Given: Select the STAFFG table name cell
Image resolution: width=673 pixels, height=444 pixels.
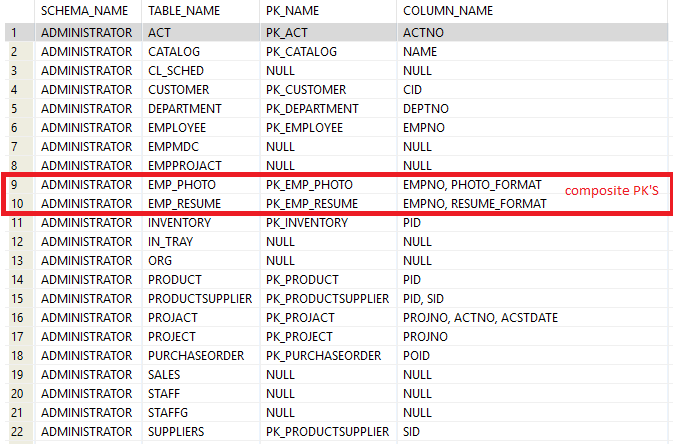Looking at the screenshot, I should point(171,413).
